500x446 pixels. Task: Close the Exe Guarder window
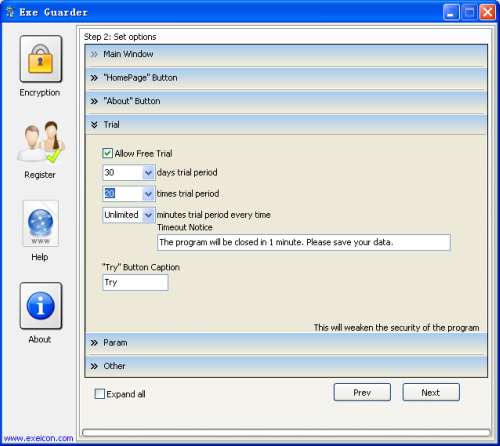pos(487,12)
